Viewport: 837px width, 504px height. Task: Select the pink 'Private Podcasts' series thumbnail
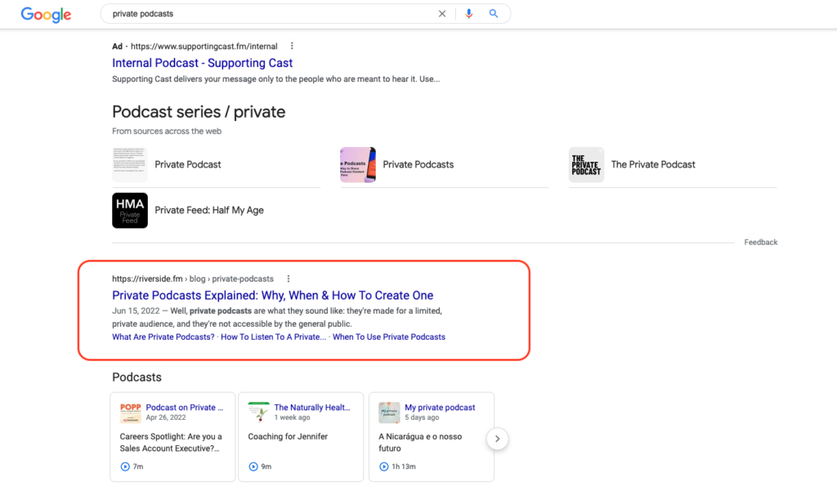click(358, 165)
